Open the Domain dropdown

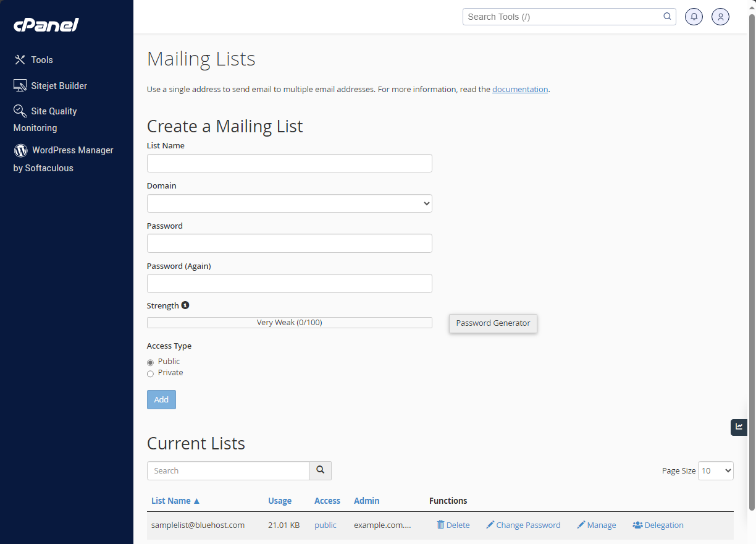(289, 203)
